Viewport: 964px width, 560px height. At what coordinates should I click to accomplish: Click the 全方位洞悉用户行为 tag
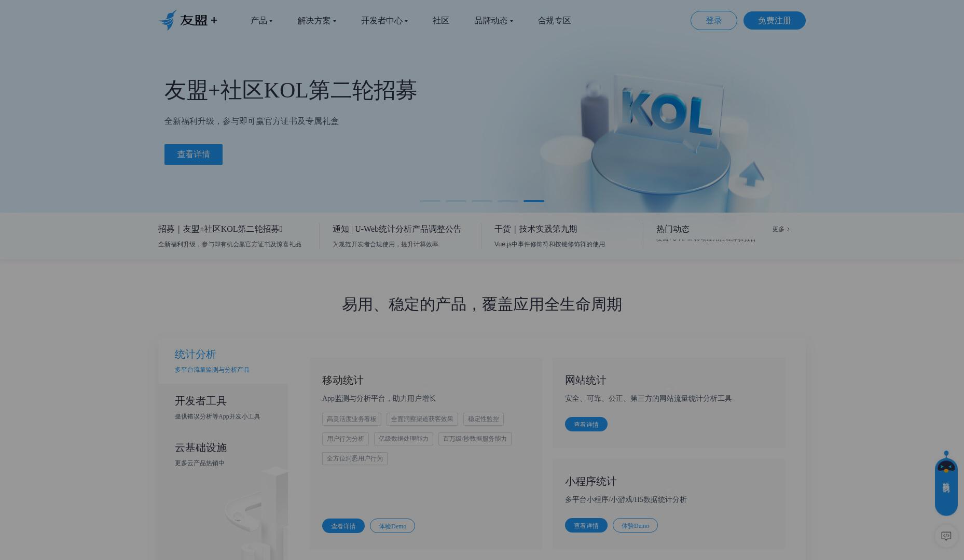click(x=355, y=458)
